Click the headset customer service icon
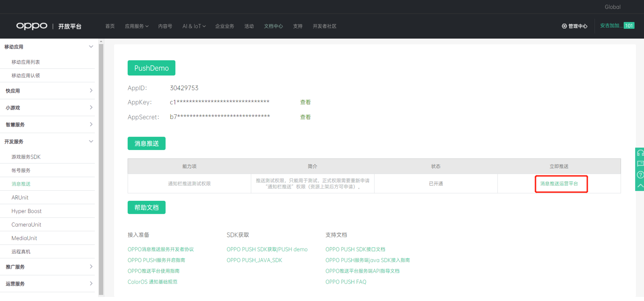The width and height of the screenshot is (644, 301). pyautogui.click(x=640, y=153)
